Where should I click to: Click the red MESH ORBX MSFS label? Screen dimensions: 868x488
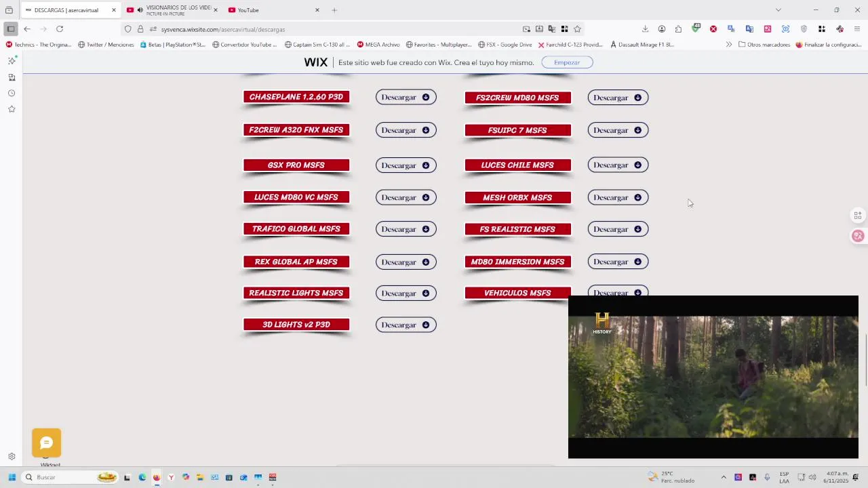pyautogui.click(x=517, y=197)
